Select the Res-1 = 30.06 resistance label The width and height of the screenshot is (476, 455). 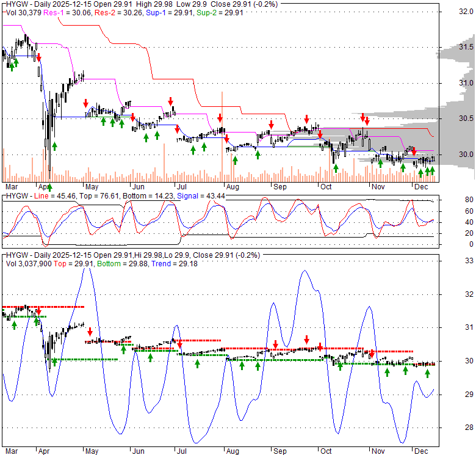(59, 12)
